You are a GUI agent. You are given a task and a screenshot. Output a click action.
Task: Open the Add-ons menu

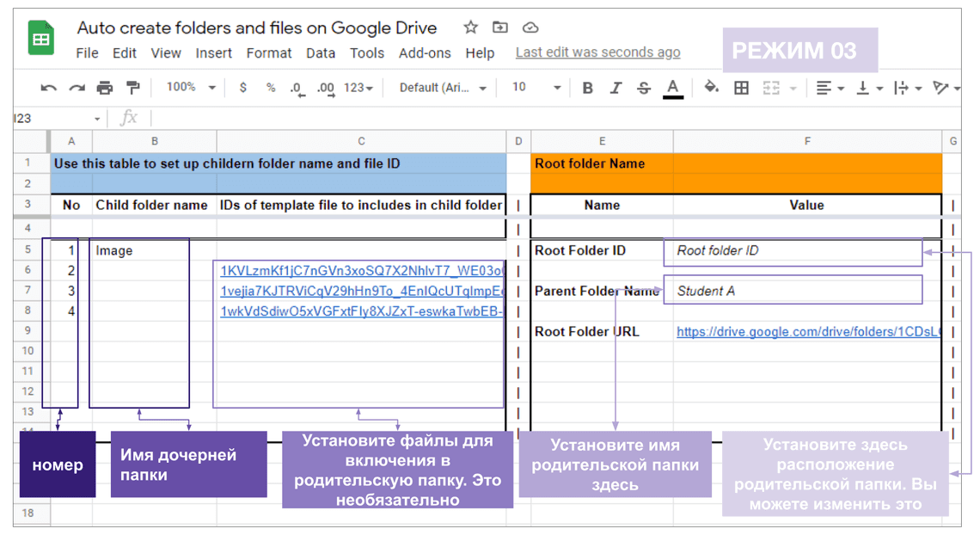[x=425, y=53]
